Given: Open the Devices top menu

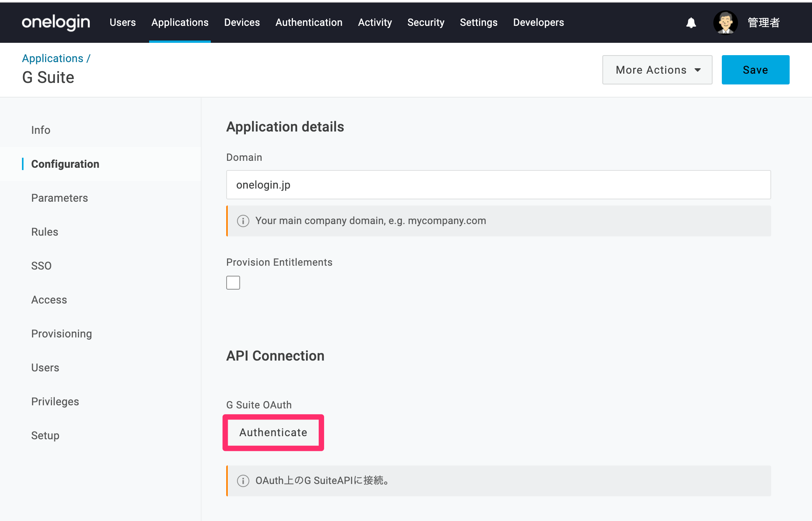Looking at the screenshot, I should click(x=242, y=23).
